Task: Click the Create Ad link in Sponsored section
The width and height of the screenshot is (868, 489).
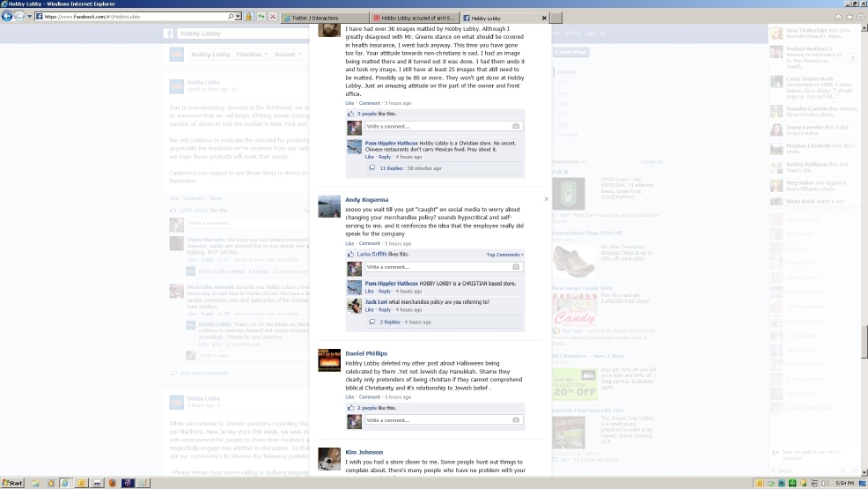Action: click(651, 162)
